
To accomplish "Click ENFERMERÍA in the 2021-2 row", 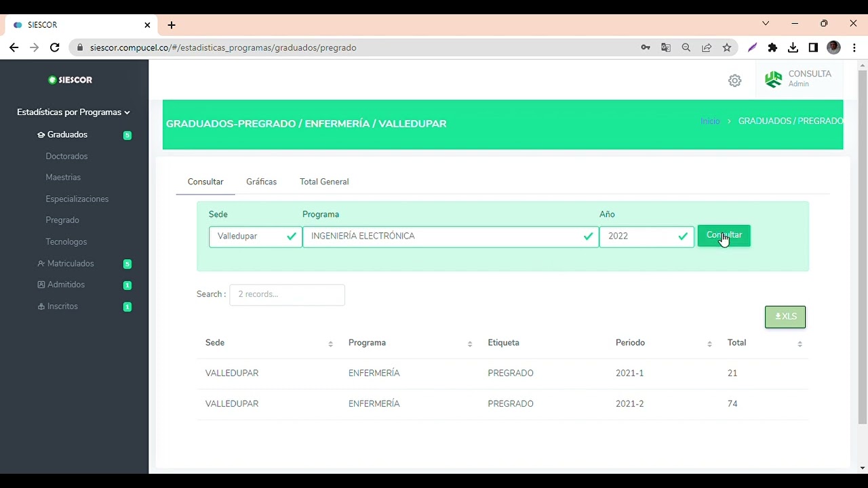I will pos(374,404).
